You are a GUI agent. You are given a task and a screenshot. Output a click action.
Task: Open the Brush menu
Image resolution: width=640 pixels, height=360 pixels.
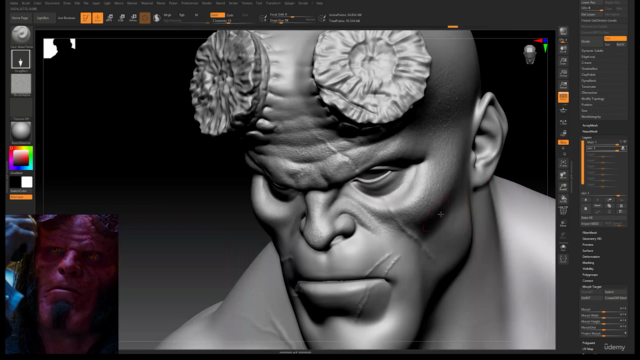coord(26,3)
